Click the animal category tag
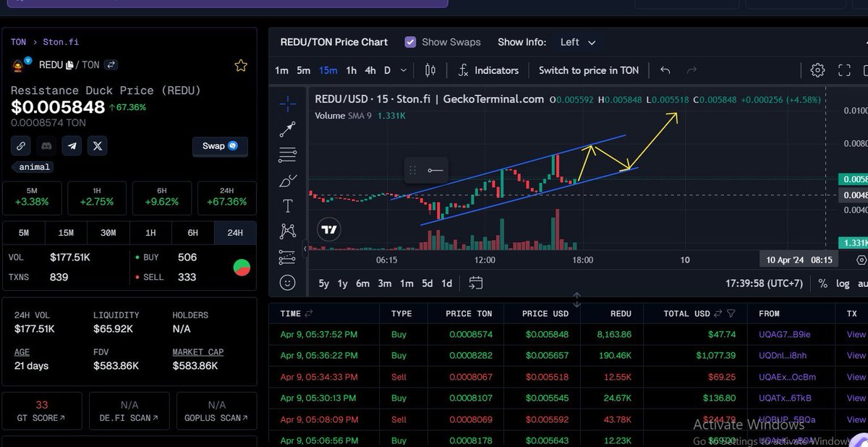The height and width of the screenshot is (447, 868). click(x=34, y=167)
